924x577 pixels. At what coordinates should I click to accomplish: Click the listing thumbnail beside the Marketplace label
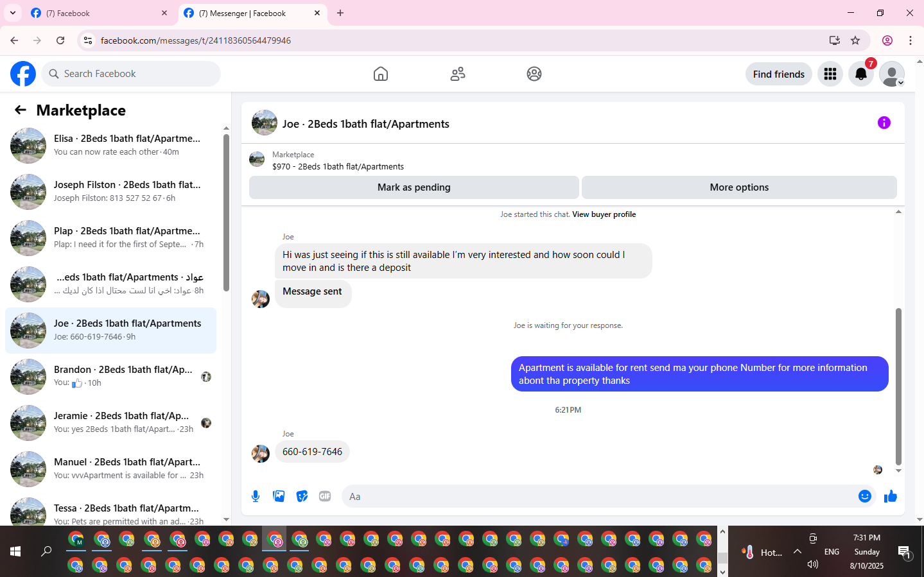[x=257, y=159]
